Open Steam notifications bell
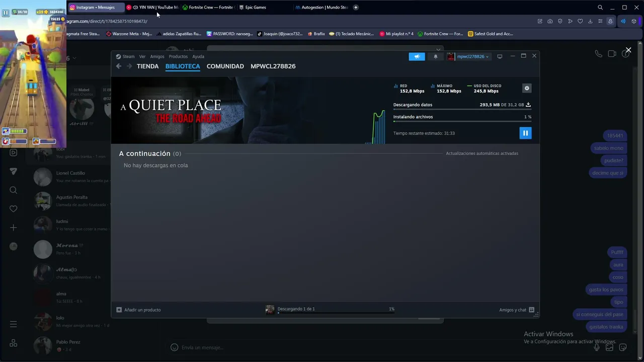Image resolution: width=644 pixels, height=362 pixels. pyautogui.click(x=436, y=57)
